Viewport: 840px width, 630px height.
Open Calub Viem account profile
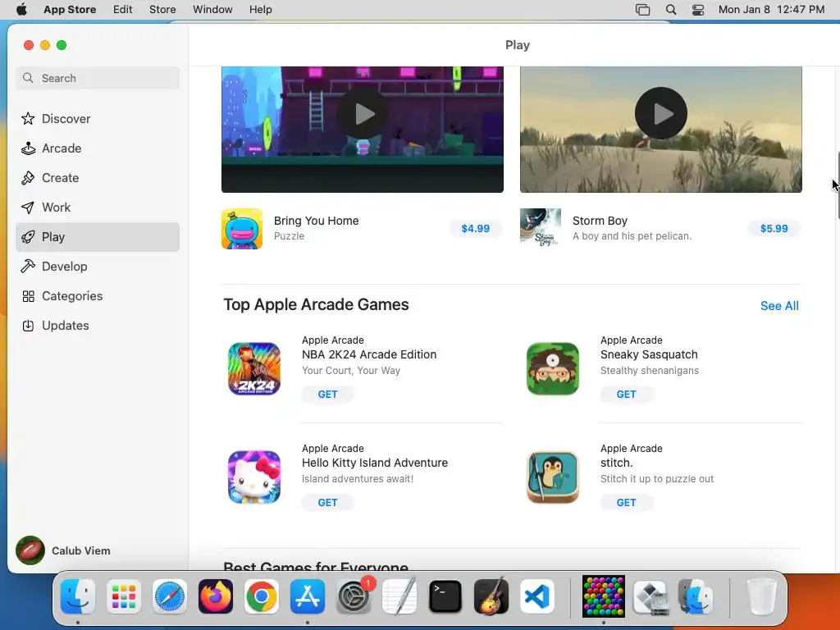click(x=63, y=550)
